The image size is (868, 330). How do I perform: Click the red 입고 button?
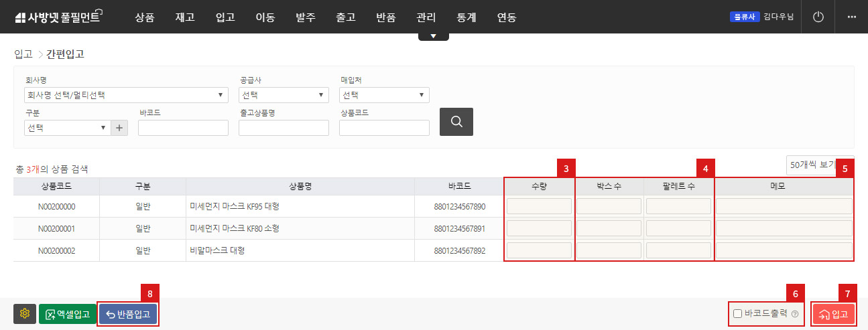tap(833, 314)
